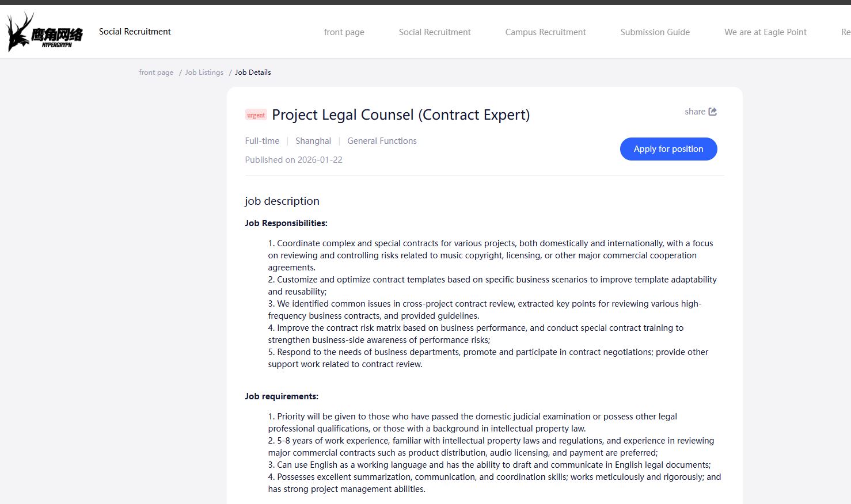Click the Job requirements heading
This screenshot has height=504, width=851.
(x=282, y=396)
